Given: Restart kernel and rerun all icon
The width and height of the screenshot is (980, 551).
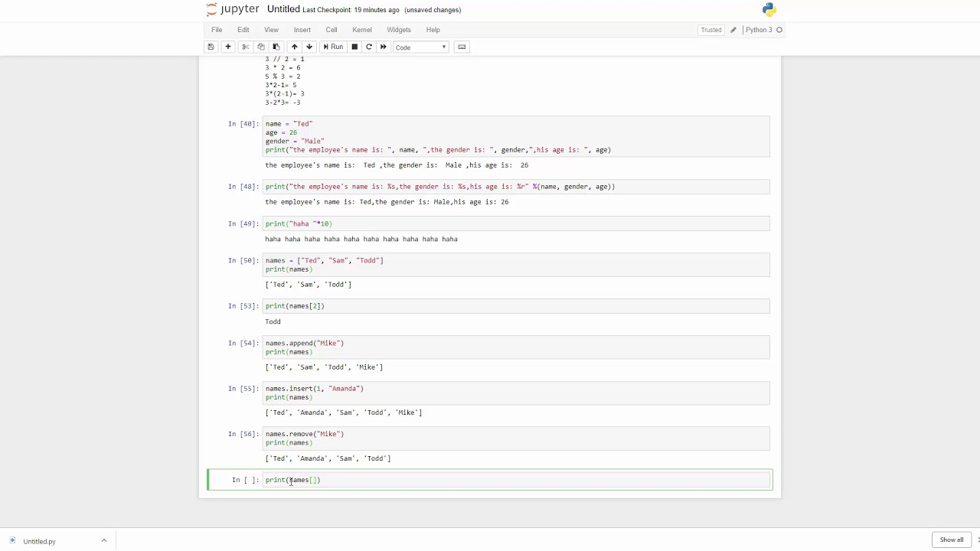Looking at the screenshot, I should point(384,47).
